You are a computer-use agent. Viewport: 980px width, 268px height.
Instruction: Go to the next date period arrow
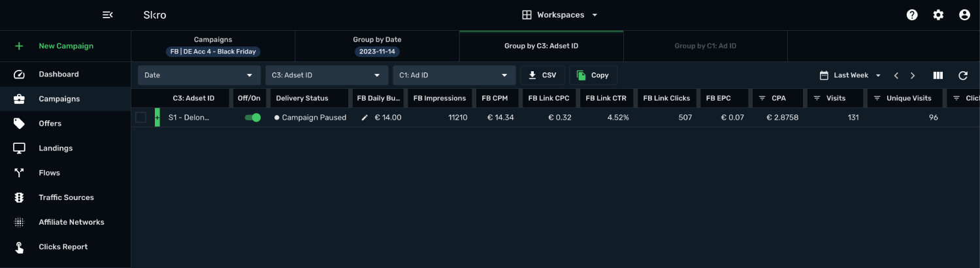[x=913, y=76]
